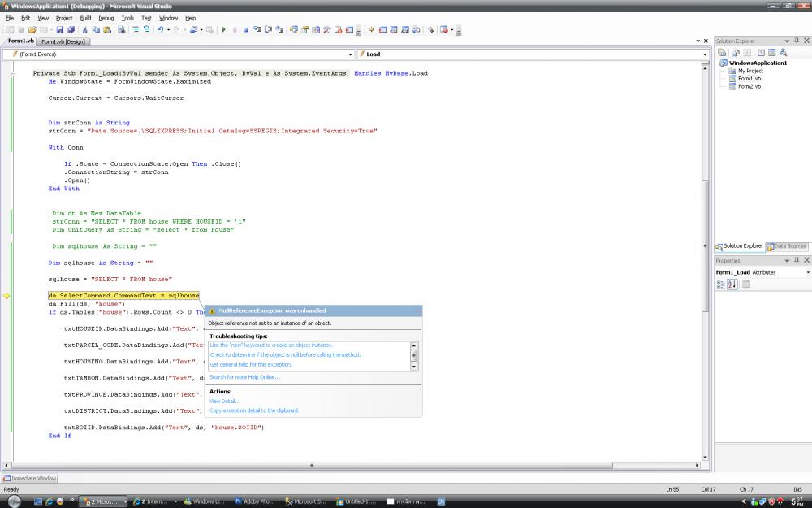Click 'Check to determine if the object is null' tip
812x508 pixels.
[285, 355]
